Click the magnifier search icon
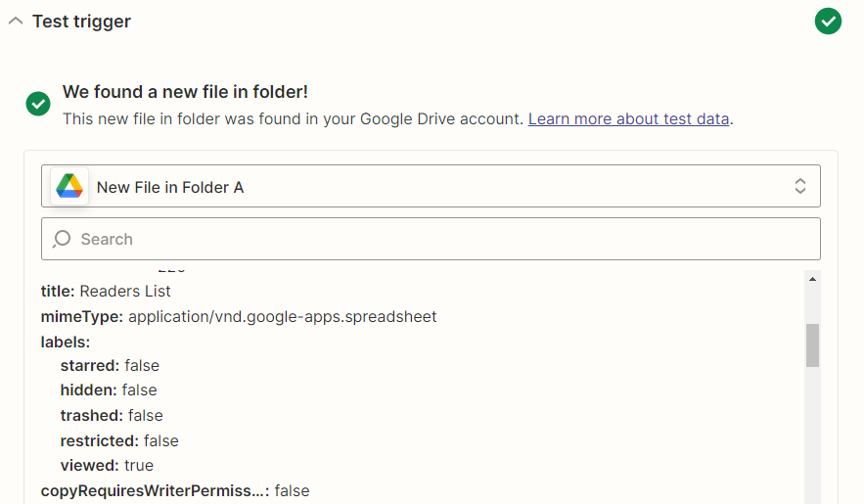Screen dimensions: 864x504 point(62,239)
